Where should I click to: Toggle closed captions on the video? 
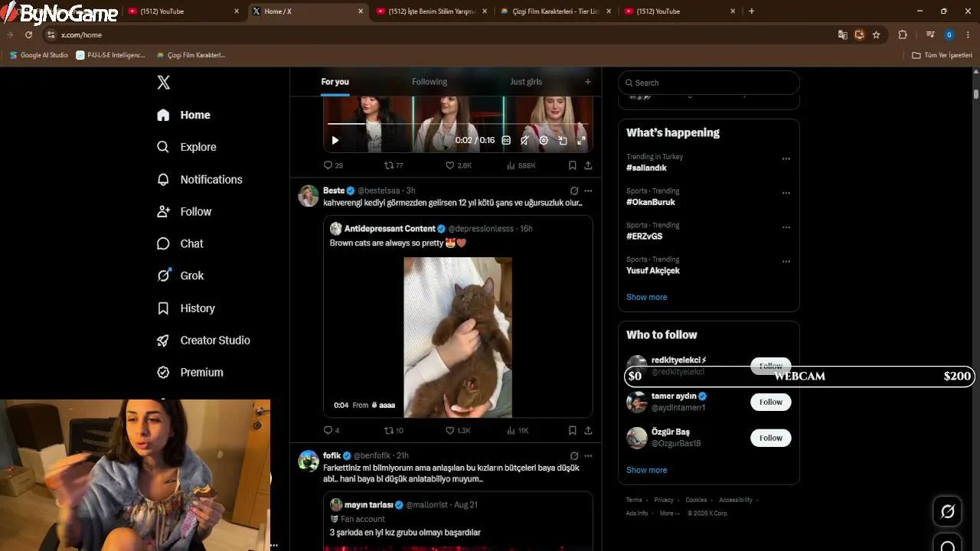(506, 140)
